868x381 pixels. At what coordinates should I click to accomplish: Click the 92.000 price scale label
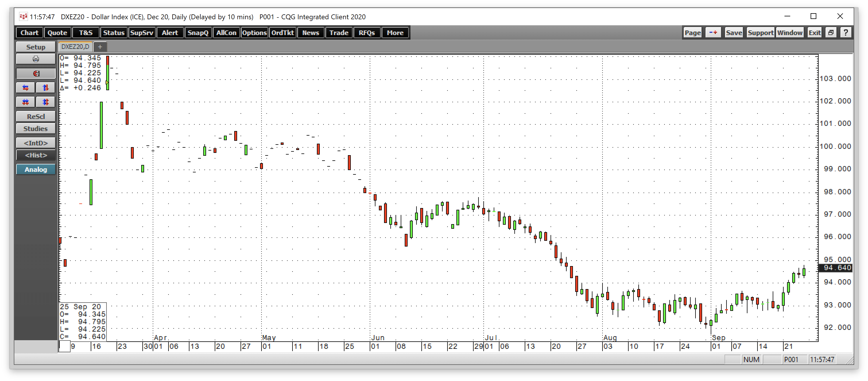tap(837, 327)
